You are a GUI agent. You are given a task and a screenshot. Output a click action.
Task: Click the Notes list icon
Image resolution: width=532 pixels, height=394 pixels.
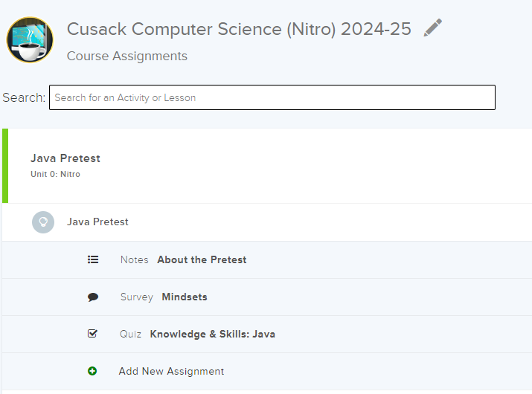pyautogui.click(x=93, y=259)
